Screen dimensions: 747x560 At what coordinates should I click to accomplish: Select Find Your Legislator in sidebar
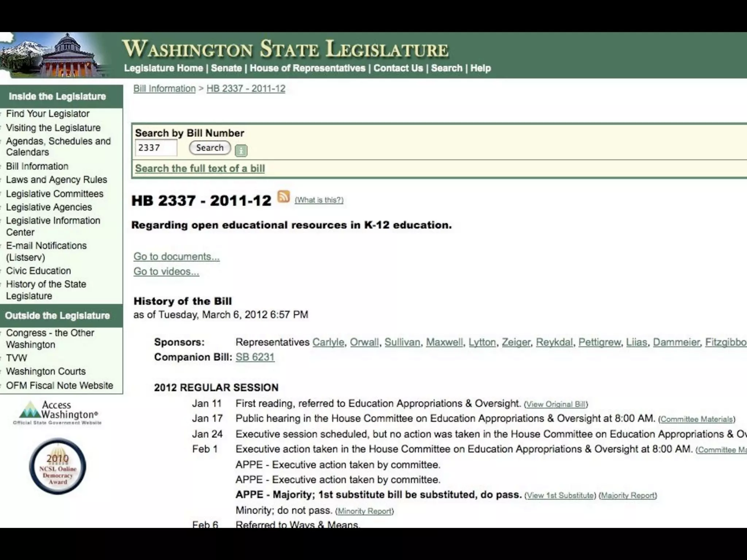pyautogui.click(x=48, y=114)
